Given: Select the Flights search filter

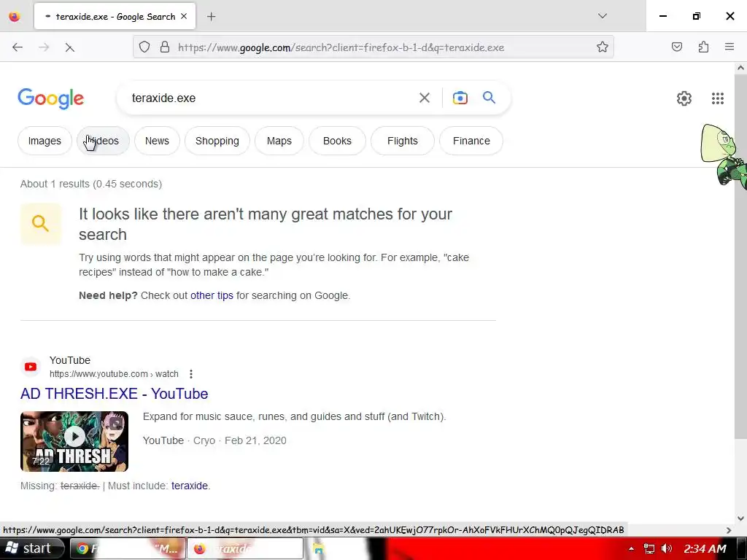Looking at the screenshot, I should 403,141.
